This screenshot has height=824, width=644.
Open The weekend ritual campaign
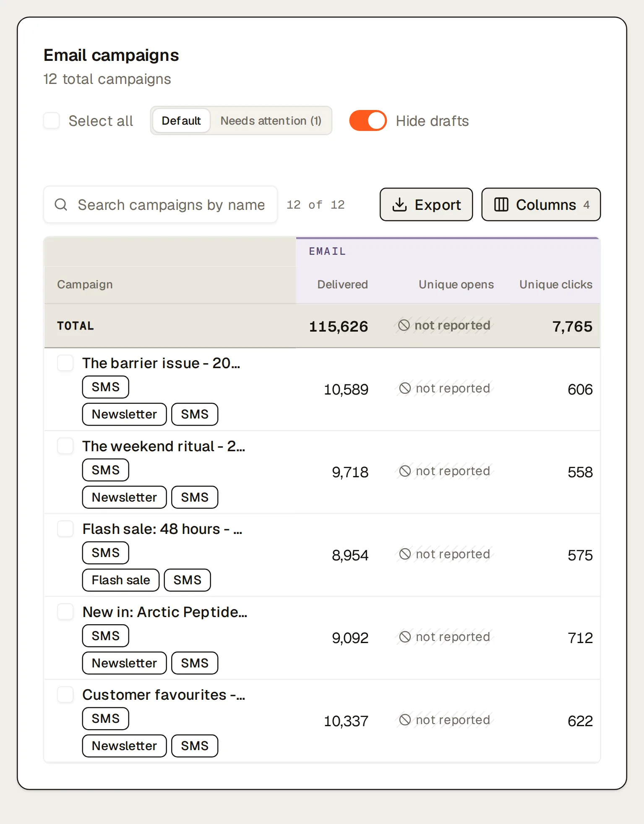click(x=164, y=446)
